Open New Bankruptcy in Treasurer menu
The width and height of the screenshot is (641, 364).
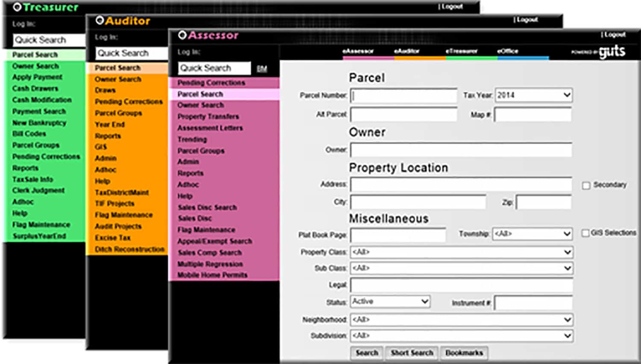click(39, 123)
